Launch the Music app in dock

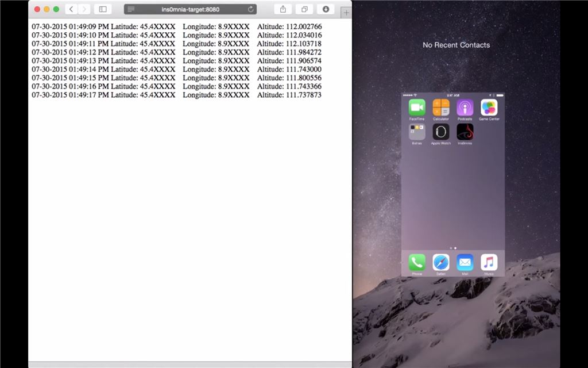tap(489, 262)
